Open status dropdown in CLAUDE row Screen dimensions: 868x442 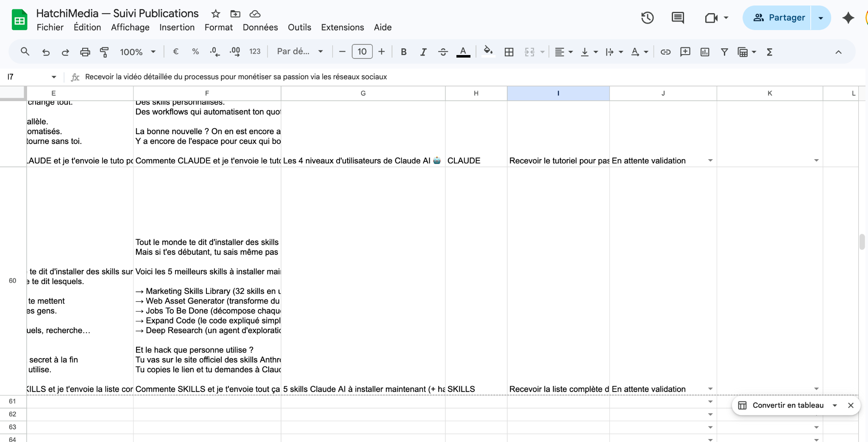710,160
